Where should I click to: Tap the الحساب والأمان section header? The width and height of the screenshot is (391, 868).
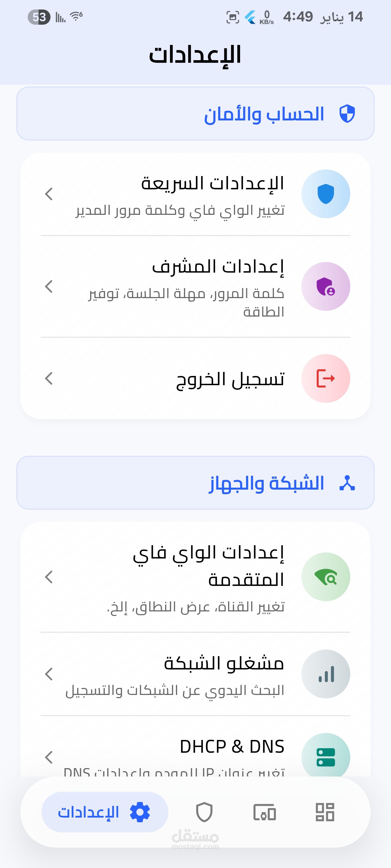point(263,114)
